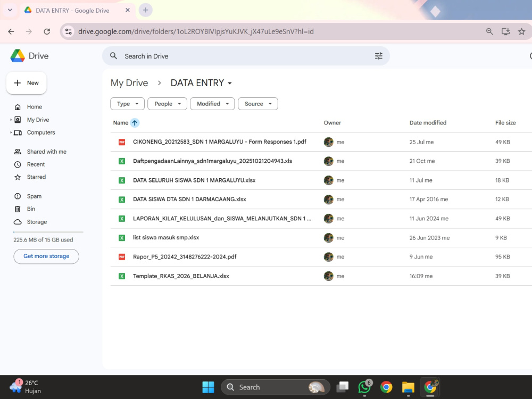
Task: Click 225.6 MB of 15 GB used text
Action: [x=43, y=240]
